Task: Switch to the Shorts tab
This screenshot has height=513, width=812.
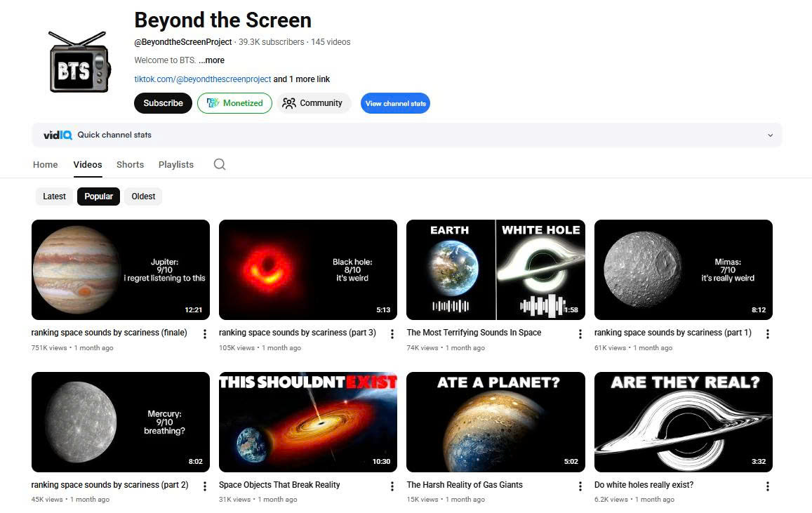Action: click(130, 164)
